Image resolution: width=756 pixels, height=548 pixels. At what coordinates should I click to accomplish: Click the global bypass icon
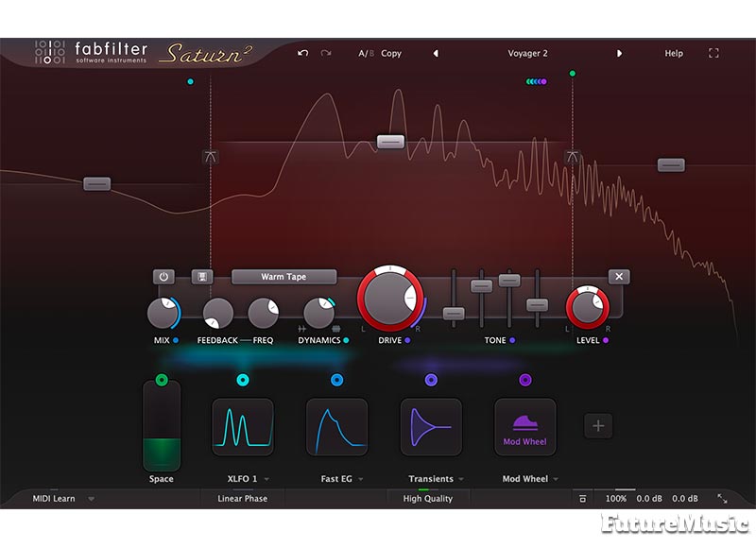tap(582, 498)
